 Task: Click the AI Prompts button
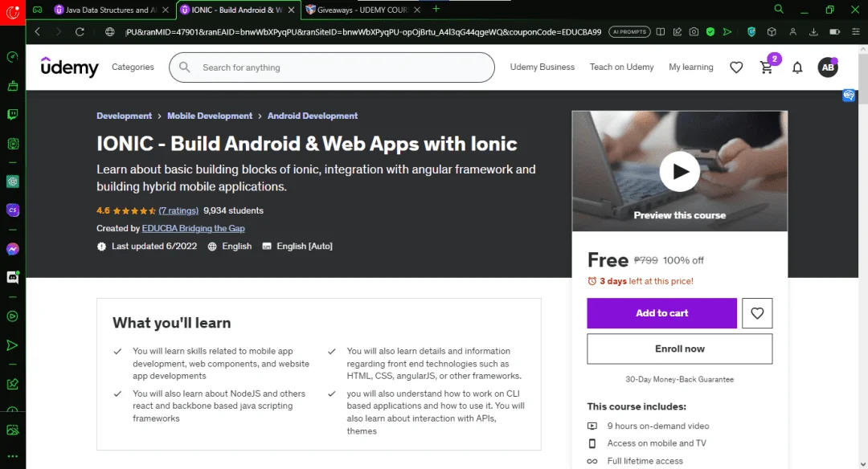click(628, 32)
